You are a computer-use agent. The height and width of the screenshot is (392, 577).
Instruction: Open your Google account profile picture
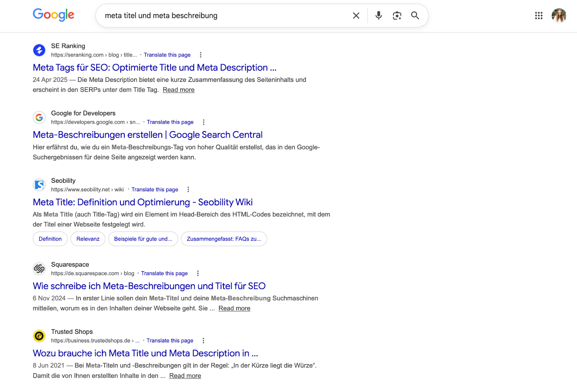coord(559,15)
